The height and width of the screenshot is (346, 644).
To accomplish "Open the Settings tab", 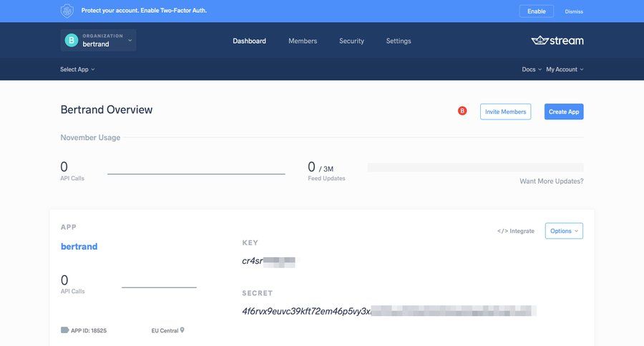I will coord(399,41).
